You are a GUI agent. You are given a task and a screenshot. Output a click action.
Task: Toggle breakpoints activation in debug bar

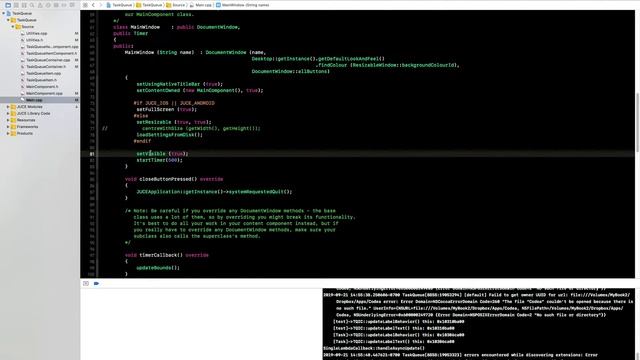96,283
